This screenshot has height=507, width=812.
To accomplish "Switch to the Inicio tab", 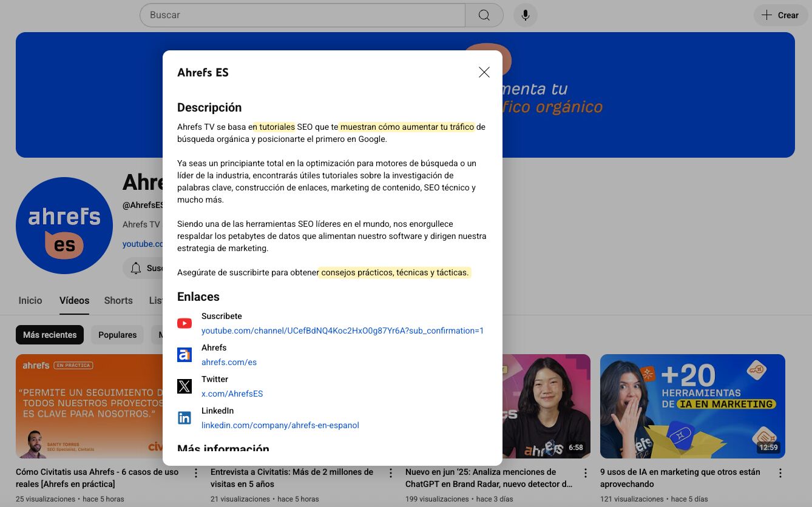I will [30, 300].
